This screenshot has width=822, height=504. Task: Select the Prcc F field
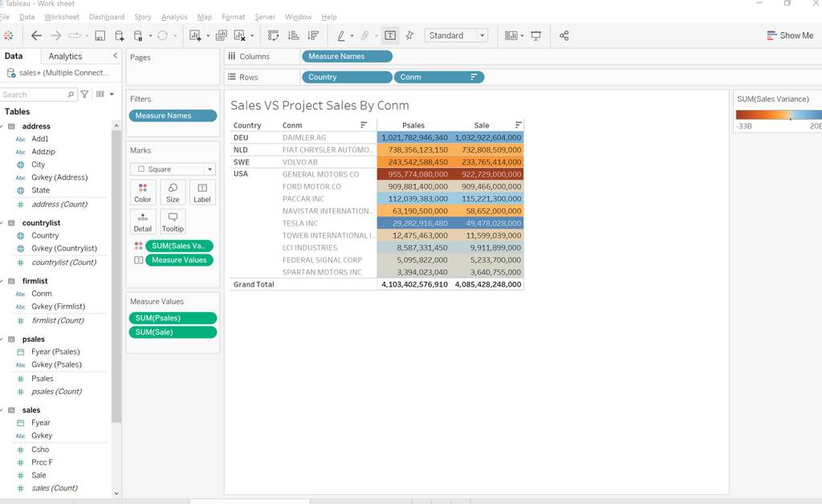42,462
